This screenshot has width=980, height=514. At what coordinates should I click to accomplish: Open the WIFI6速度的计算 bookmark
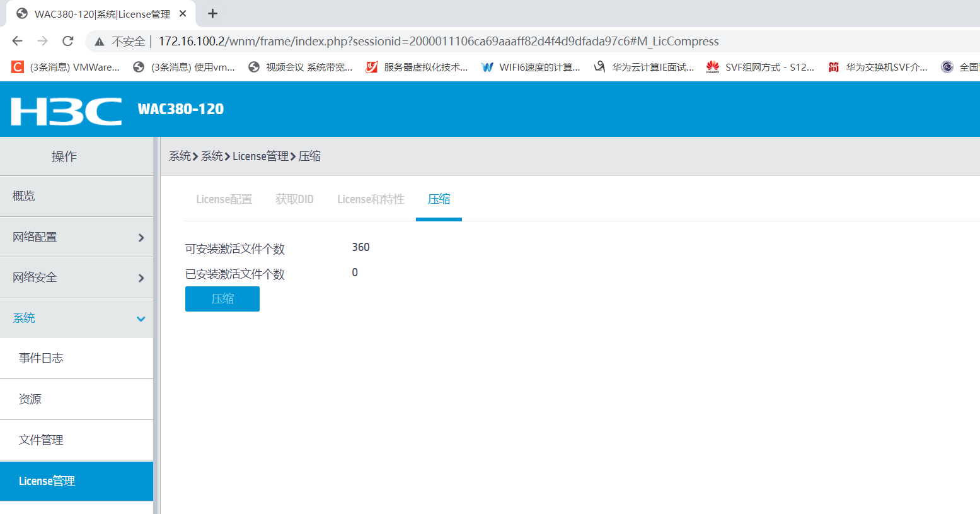tap(531, 67)
